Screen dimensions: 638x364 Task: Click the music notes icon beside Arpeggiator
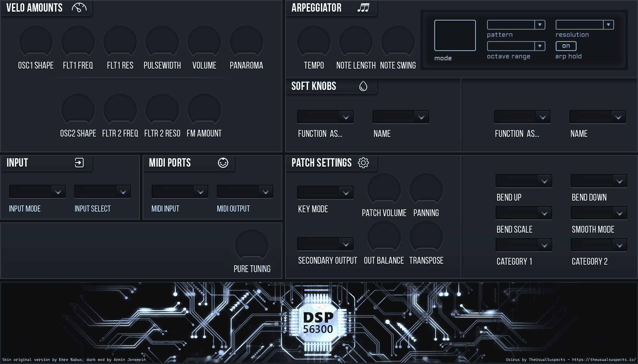[x=363, y=7]
